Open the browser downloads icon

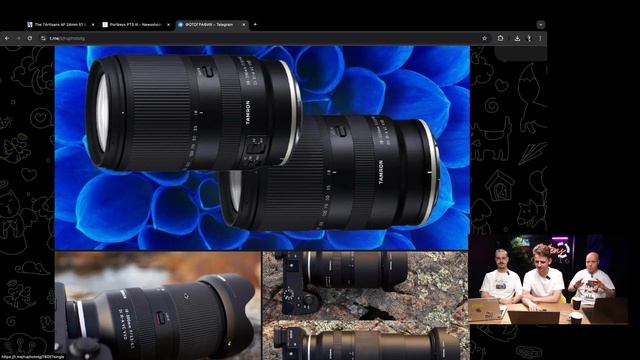517,38
